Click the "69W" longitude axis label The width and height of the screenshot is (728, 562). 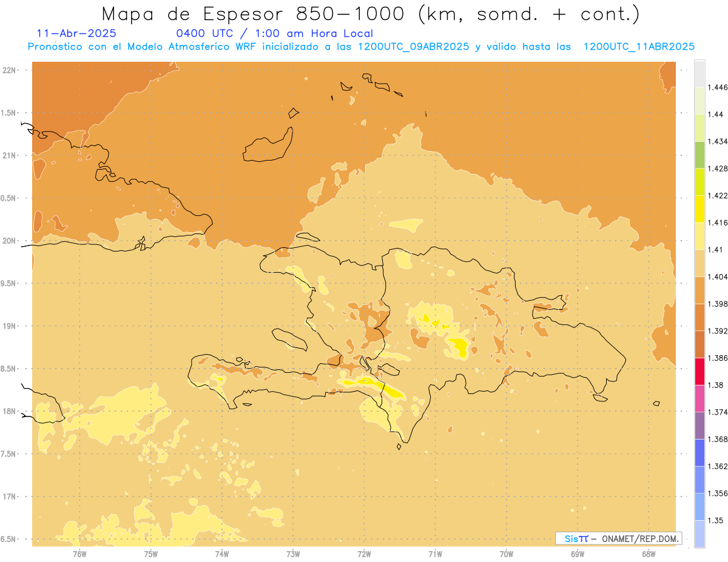578,554
